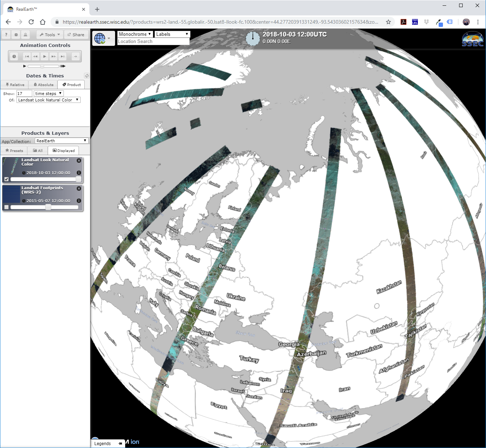Bookmark this page with the star icon
This screenshot has width=486, height=448.
click(x=388, y=22)
